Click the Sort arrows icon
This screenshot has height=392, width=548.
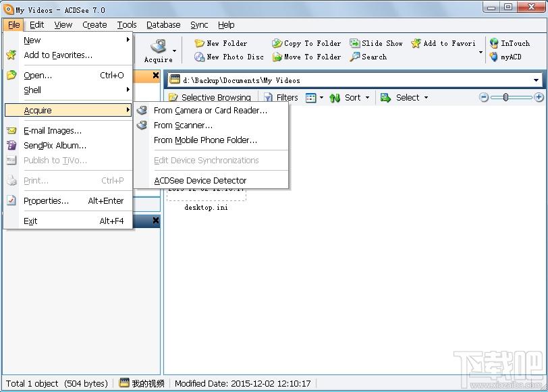pos(335,98)
